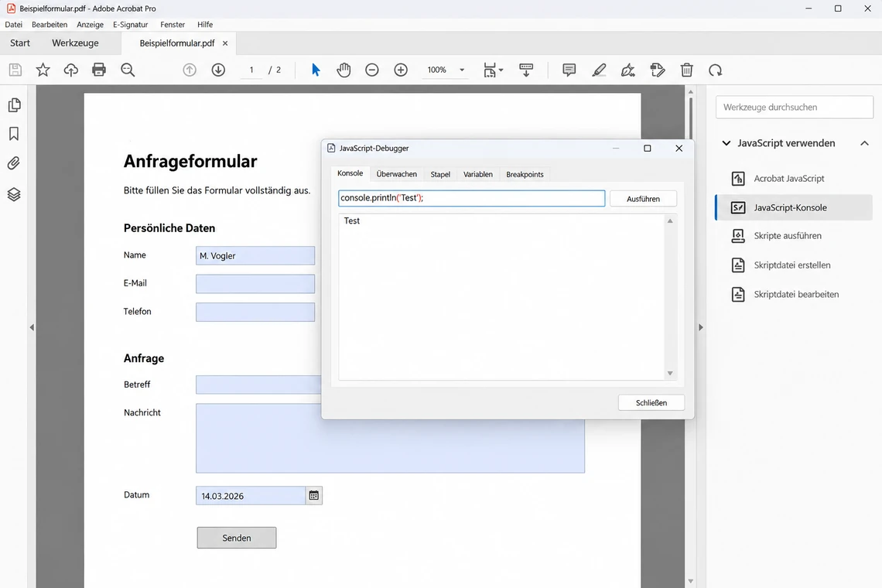Open the Fenster menu
Viewport: 882px width, 588px height.
click(x=173, y=24)
